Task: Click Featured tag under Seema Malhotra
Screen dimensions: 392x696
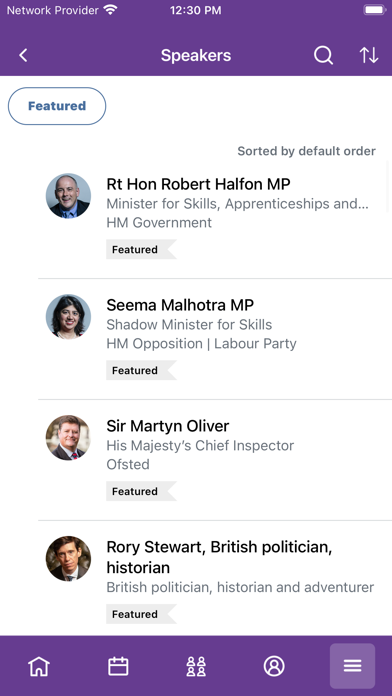Action: point(141,370)
